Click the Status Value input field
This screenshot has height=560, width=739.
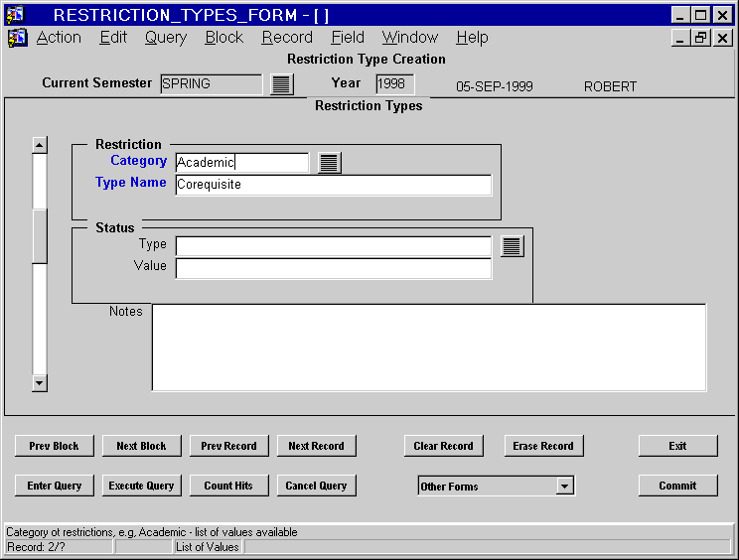pos(333,268)
